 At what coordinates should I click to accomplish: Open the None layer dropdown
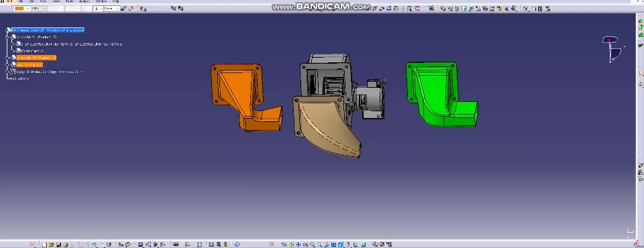(111, 8)
